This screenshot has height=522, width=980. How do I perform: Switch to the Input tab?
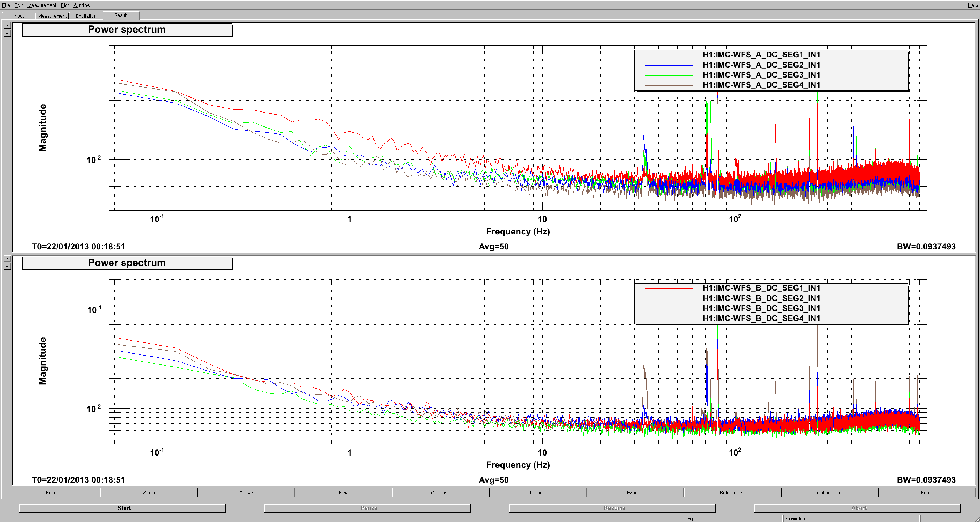18,16
